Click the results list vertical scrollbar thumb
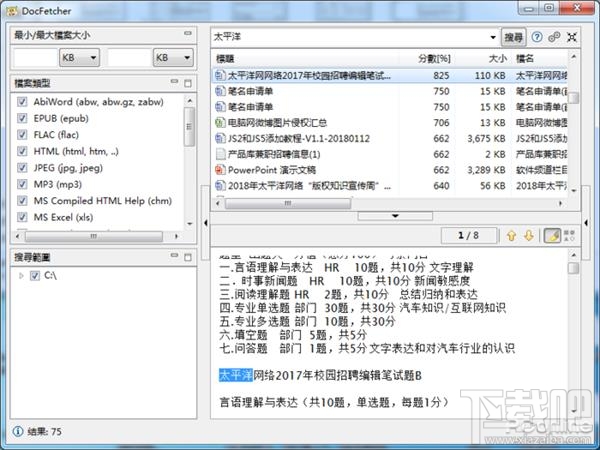This screenshot has height=450, width=600. pos(573,98)
